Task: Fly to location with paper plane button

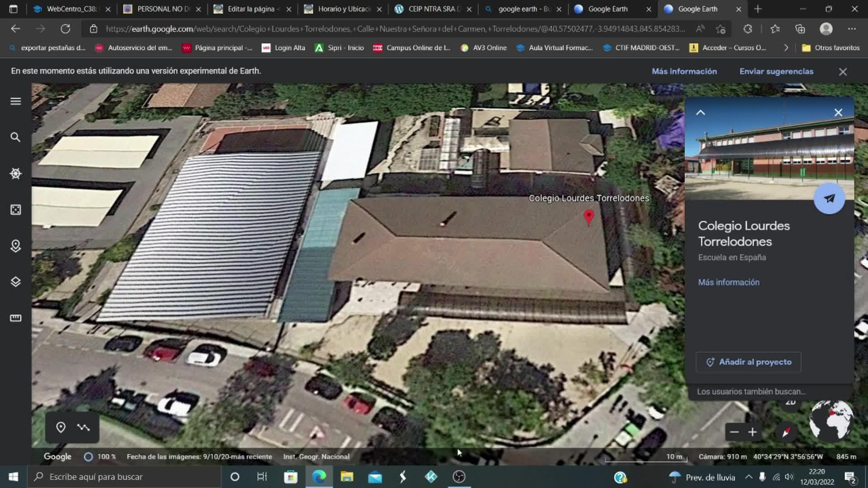Action: point(829,198)
